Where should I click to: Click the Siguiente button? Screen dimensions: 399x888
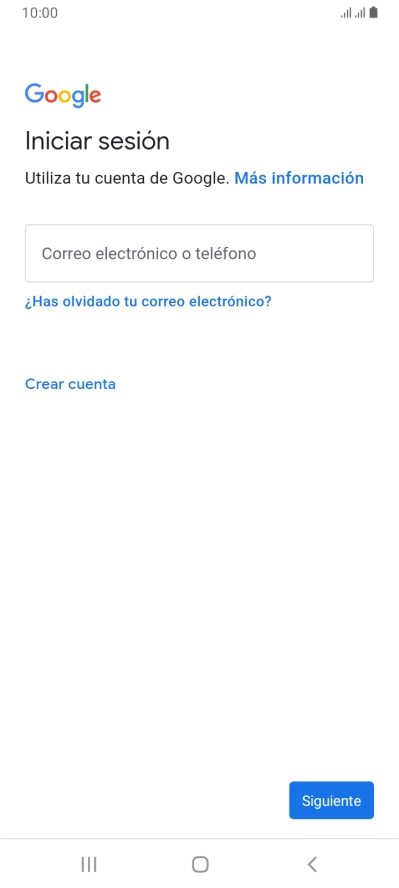331,800
